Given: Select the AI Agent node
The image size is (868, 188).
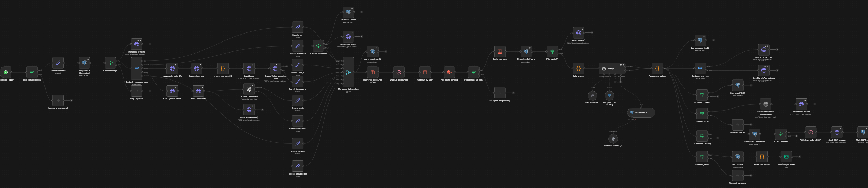Looking at the screenshot, I should pos(612,68).
